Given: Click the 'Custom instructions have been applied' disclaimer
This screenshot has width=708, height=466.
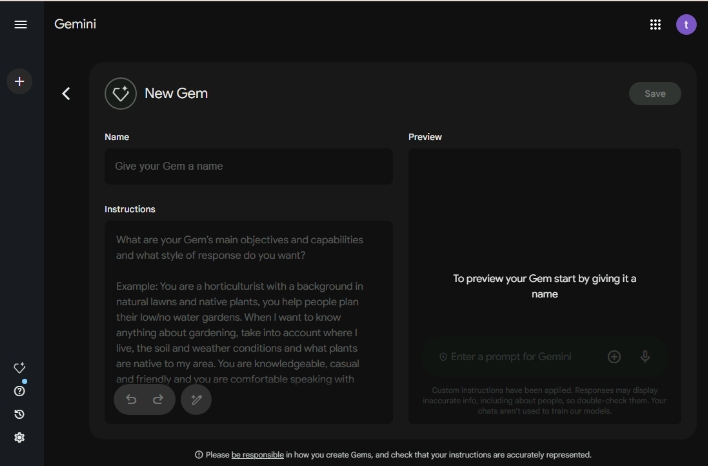Looking at the screenshot, I should [545, 401].
